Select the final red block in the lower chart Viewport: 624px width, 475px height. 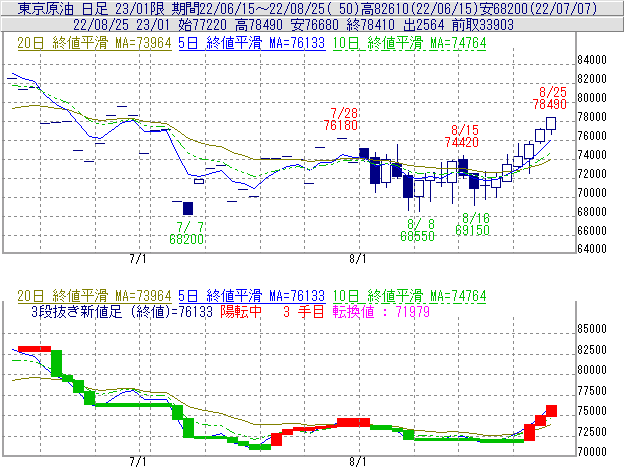coord(551,411)
